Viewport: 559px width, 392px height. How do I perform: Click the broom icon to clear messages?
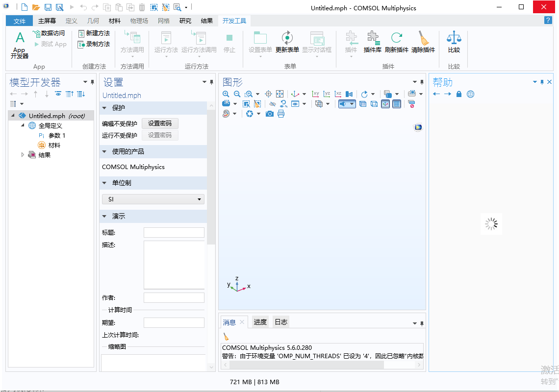click(x=226, y=337)
